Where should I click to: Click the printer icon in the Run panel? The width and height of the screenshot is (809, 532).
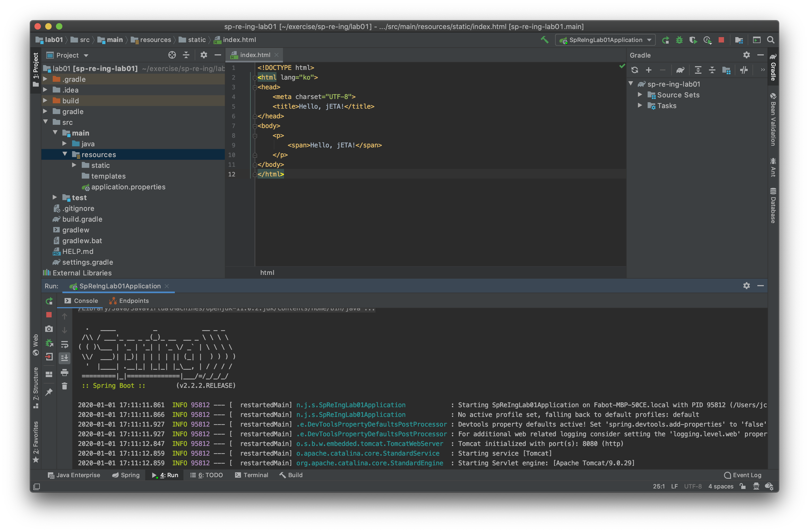[x=64, y=372]
